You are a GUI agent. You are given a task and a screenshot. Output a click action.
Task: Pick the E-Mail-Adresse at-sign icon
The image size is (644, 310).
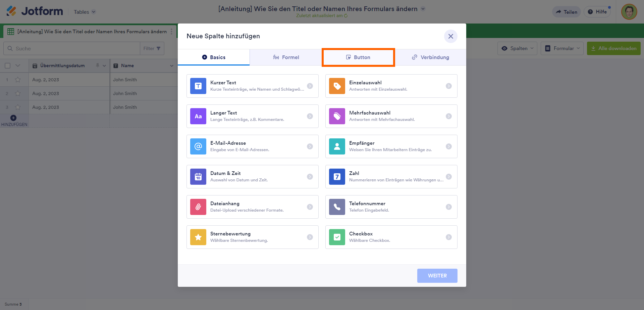click(x=198, y=146)
